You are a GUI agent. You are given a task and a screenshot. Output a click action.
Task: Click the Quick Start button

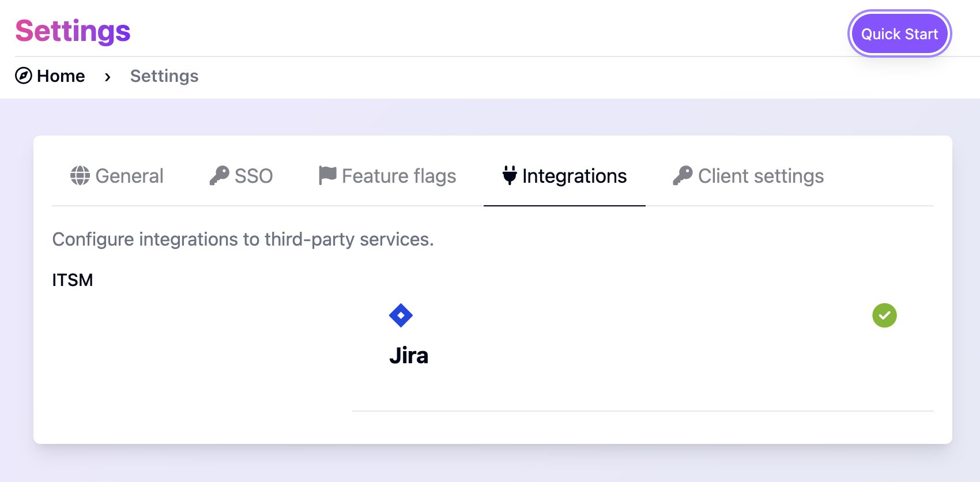click(899, 34)
